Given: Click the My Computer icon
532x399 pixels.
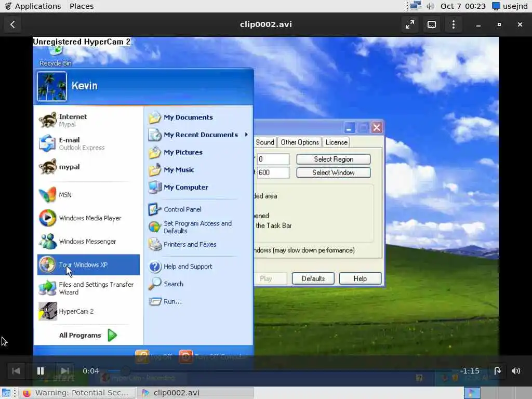Looking at the screenshot, I should tap(155, 187).
